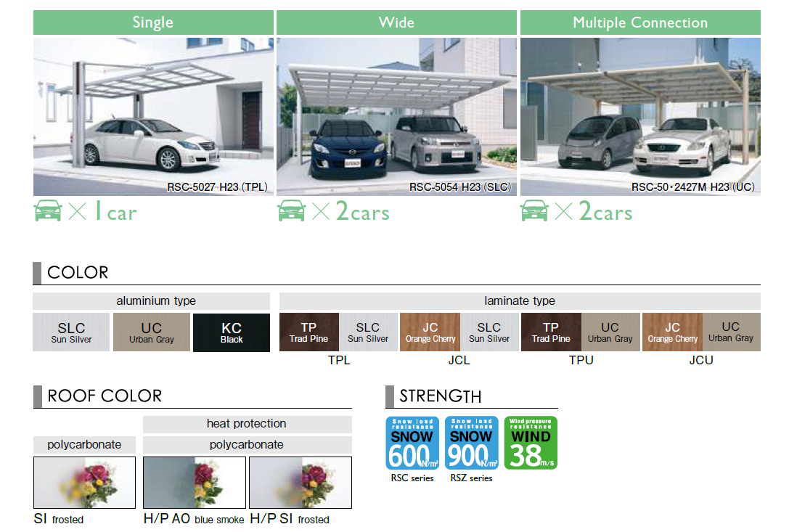Select the H/P SI frosted roof sample
The height and width of the screenshot is (532, 789).
click(x=301, y=483)
